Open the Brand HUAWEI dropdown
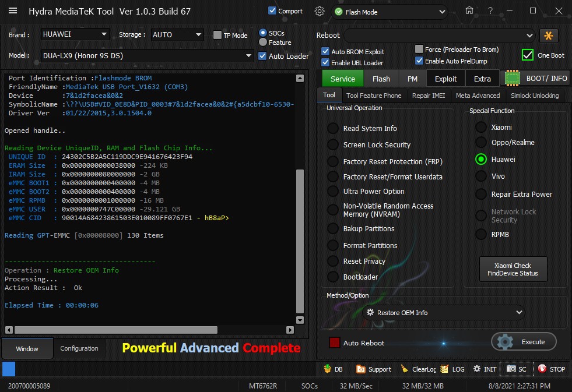This screenshot has width=572, height=392. pos(75,34)
